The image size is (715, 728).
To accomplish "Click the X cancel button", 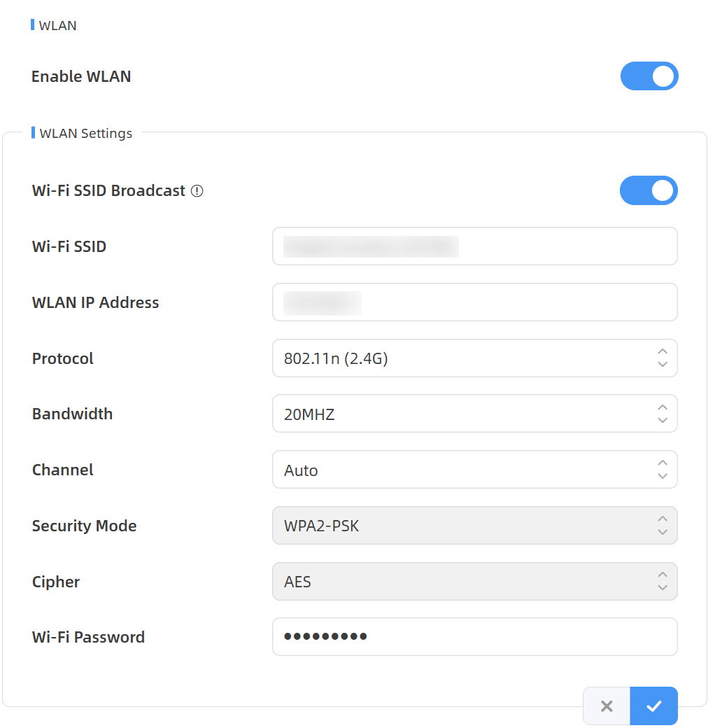I will [607, 706].
